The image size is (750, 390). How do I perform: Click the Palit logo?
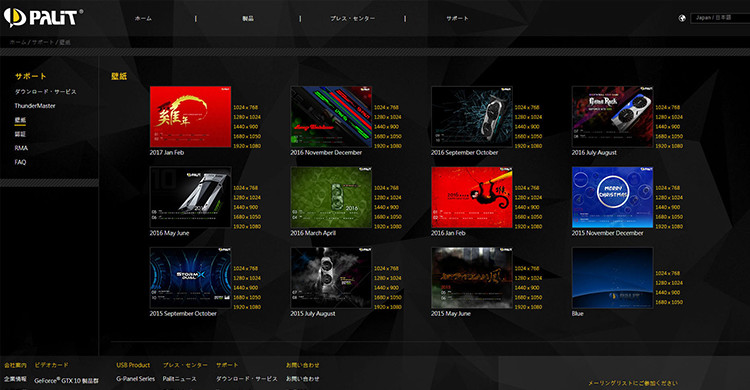(42, 18)
